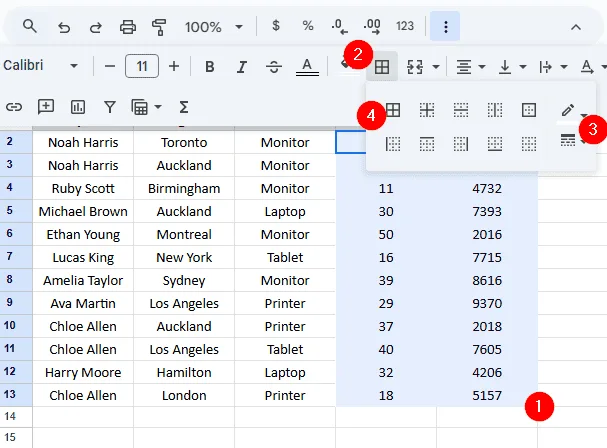Click the add comment icon
Viewport: 607px width, 448px height.
tap(46, 107)
